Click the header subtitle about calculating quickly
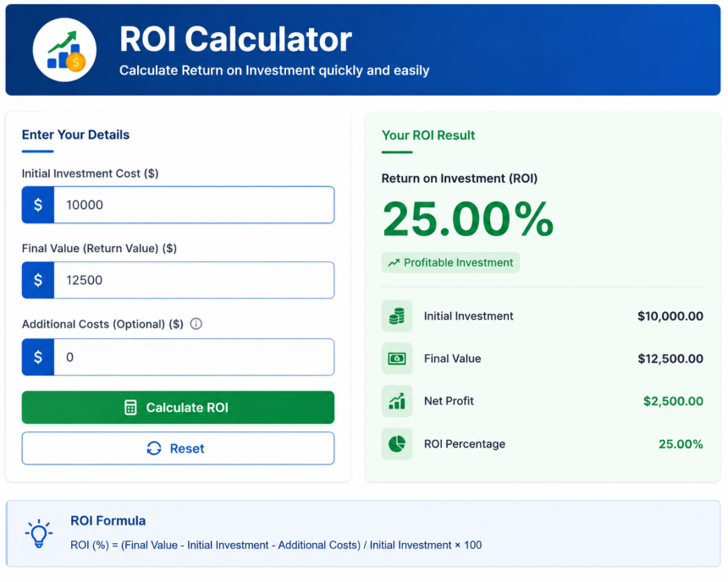This screenshot has width=728, height=582. point(274,70)
